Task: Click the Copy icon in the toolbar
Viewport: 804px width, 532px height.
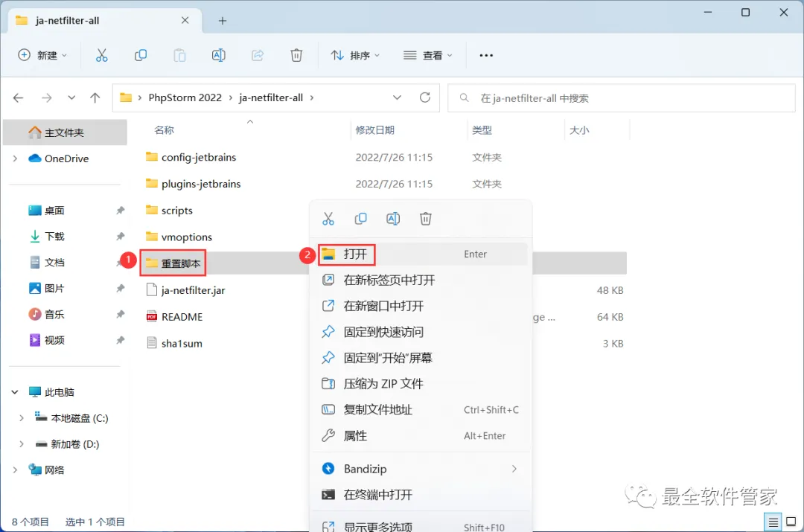Action: pyautogui.click(x=141, y=55)
